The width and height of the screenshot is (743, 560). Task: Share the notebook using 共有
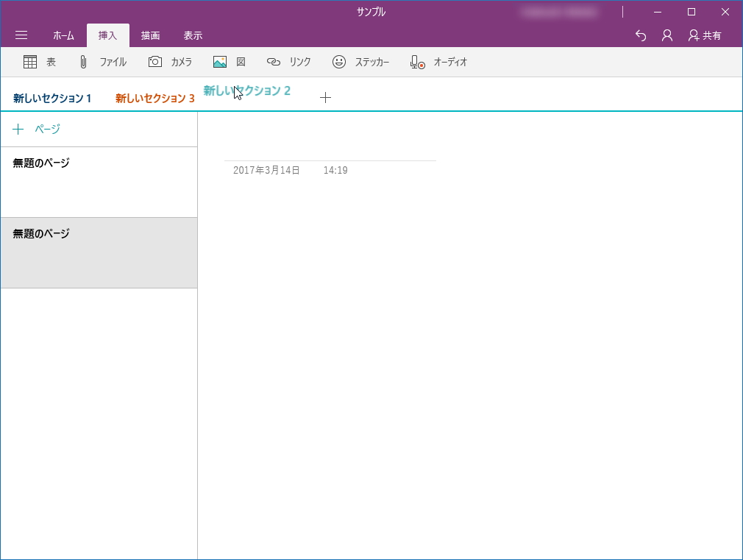coord(708,35)
